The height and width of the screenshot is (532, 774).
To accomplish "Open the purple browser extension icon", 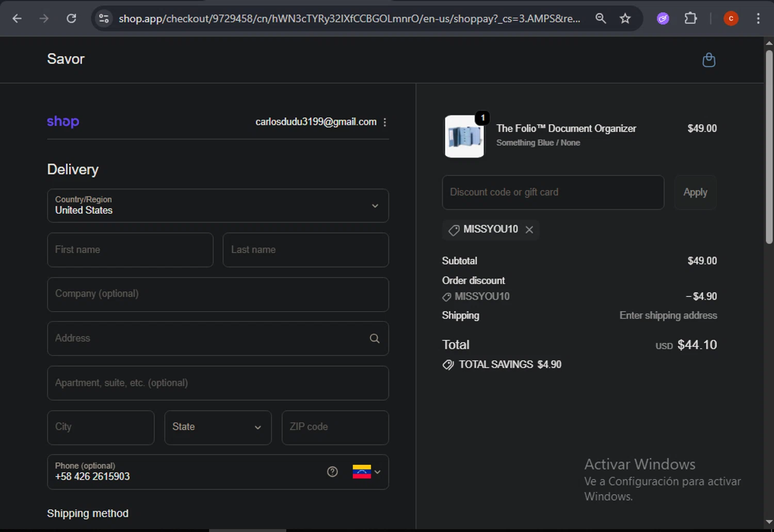I will 663,19.
